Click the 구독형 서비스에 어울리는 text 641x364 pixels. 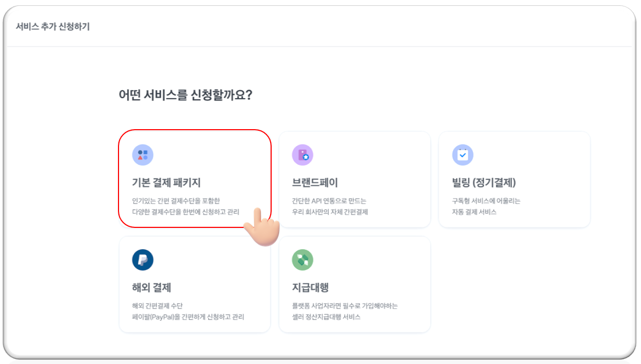coord(486,201)
